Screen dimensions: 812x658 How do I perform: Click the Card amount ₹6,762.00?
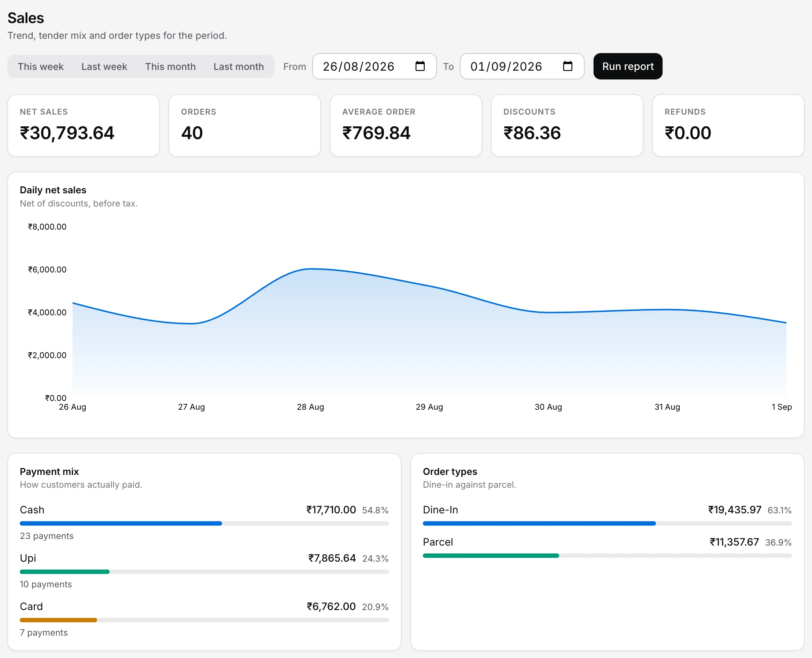tap(331, 606)
